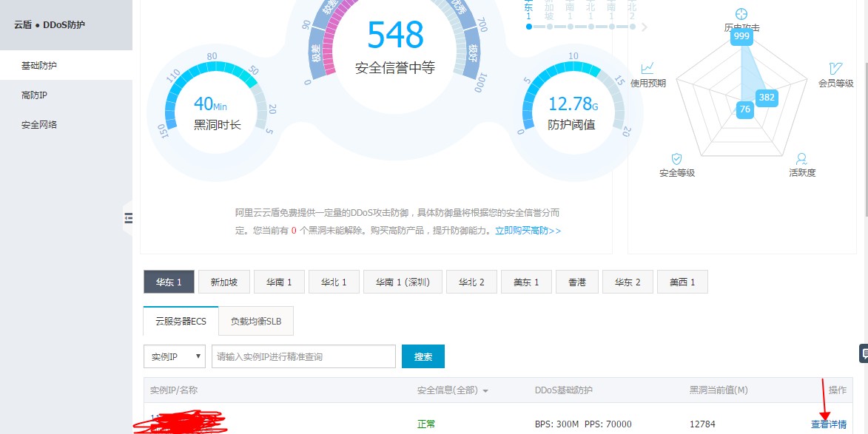Click the 搜索 button
This screenshot has width=868, height=434.
click(x=423, y=356)
